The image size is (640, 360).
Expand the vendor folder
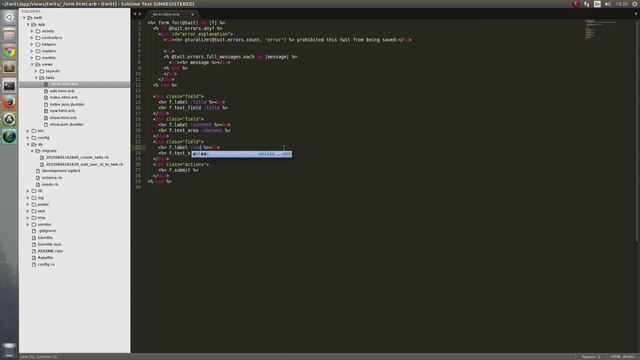coord(28,224)
